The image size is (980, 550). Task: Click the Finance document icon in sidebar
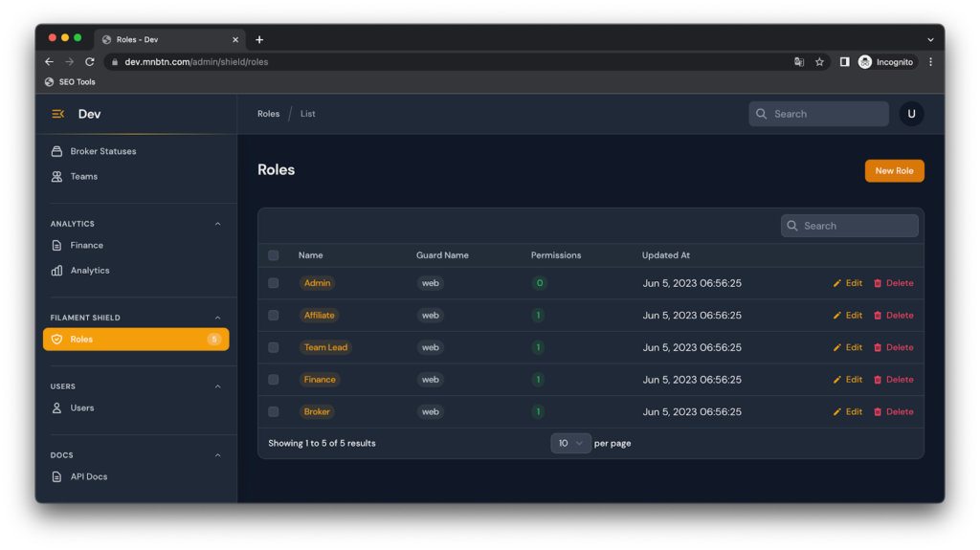[x=57, y=245]
